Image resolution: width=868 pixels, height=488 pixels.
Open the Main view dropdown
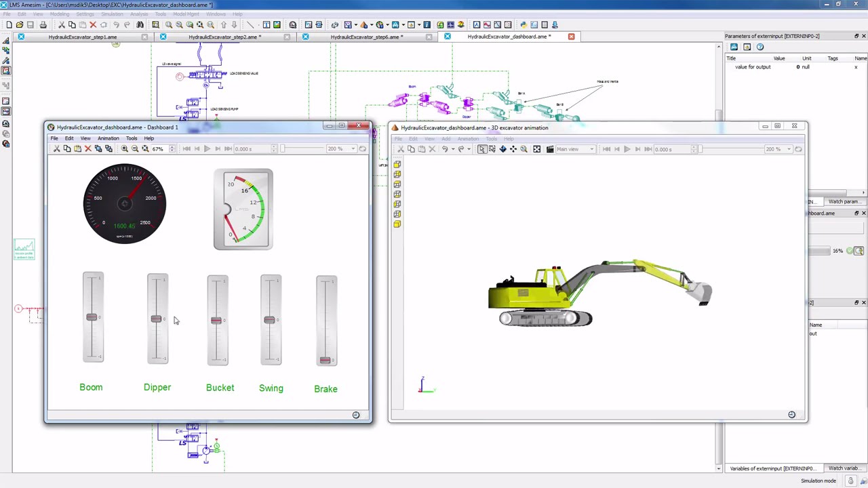576,149
